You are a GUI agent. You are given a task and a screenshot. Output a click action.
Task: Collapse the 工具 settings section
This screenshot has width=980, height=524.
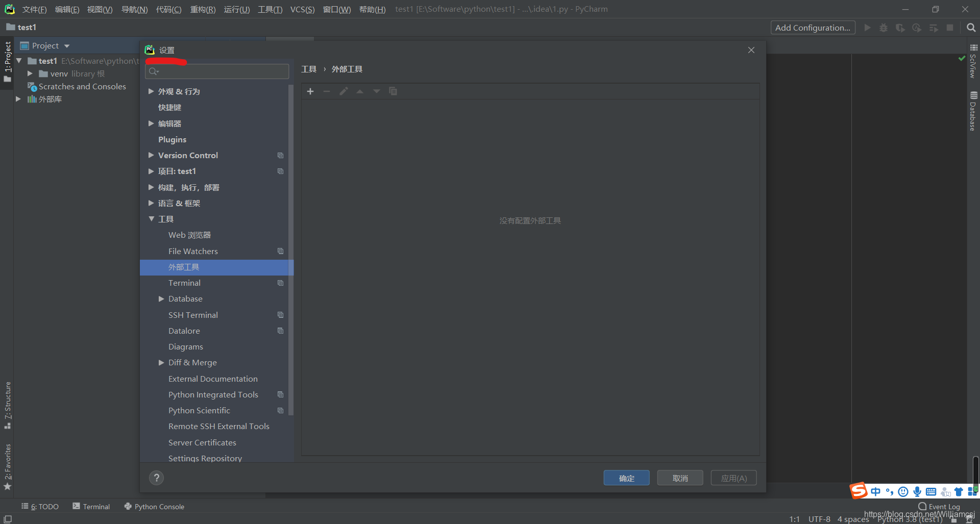(151, 219)
